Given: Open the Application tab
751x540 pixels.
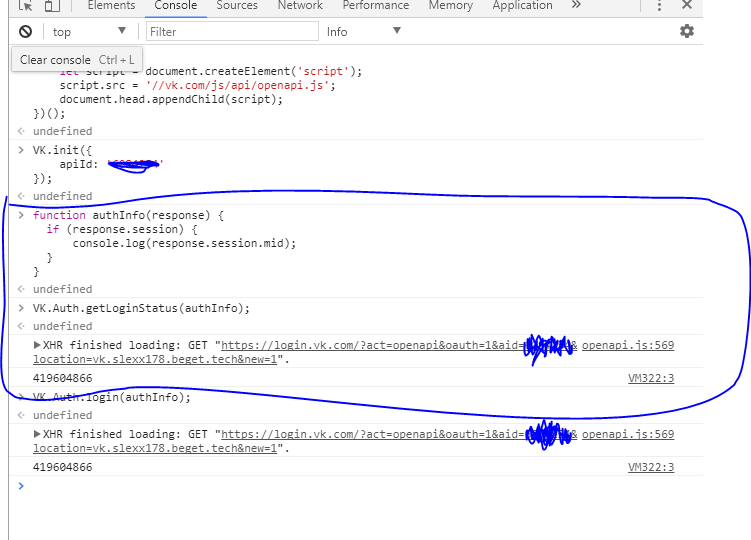Looking at the screenshot, I should point(522,6).
